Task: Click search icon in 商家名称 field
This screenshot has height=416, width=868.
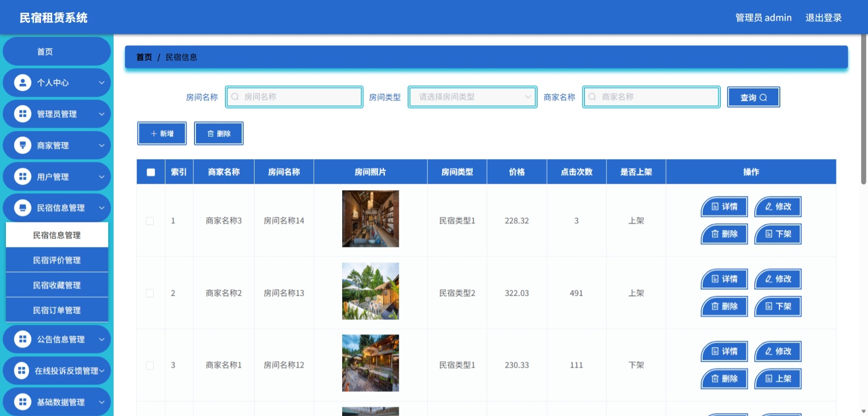Action: tap(592, 97)
